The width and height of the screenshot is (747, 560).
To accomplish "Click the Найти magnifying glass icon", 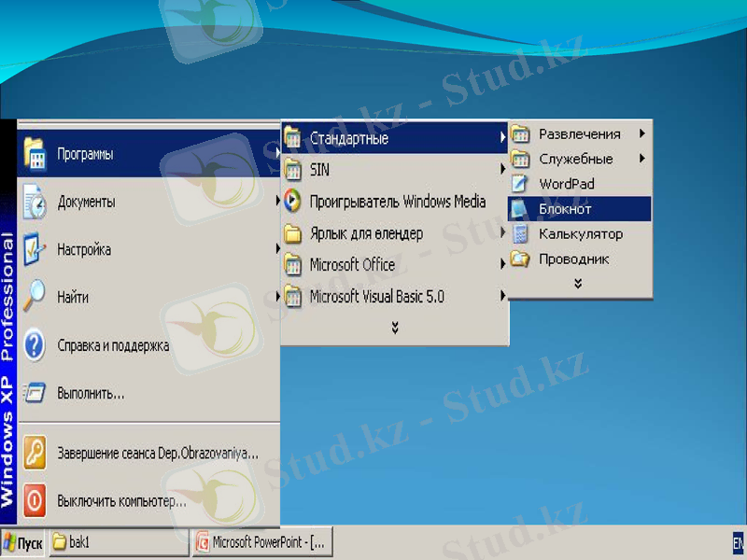I will (35, 297).
